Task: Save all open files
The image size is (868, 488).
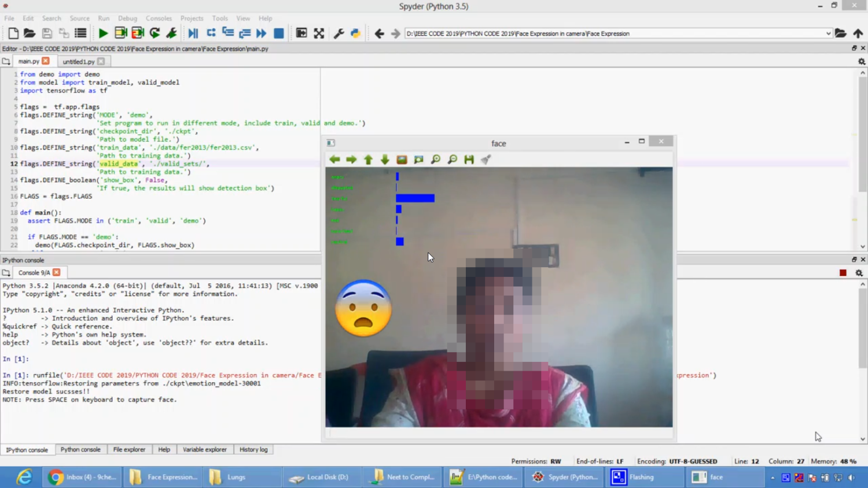Action: pyautogui.click(x=64, y=34)
